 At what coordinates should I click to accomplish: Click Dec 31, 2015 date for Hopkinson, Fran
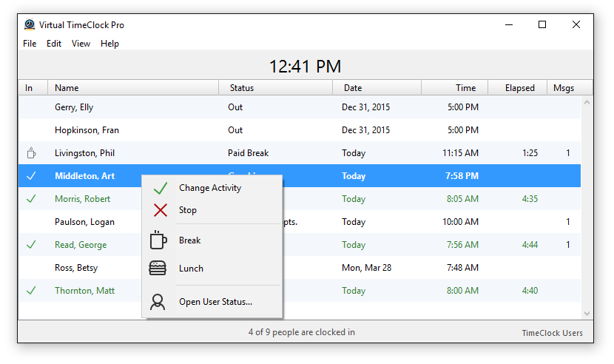tap(365, 130)
